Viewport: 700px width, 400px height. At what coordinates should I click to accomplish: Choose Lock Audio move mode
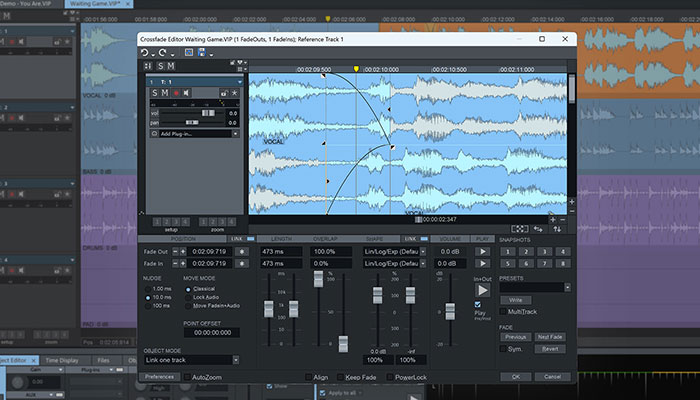click(189, 297)
